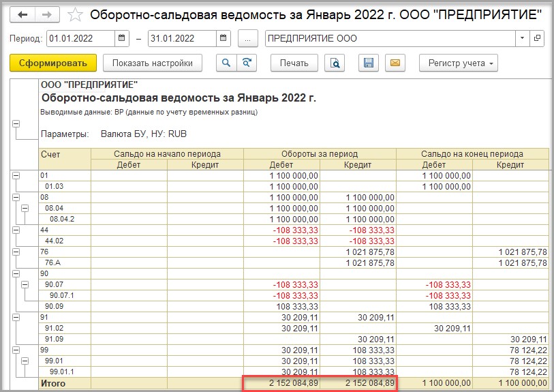Open print preview icon
Screen dimensions: 554x392
pos(335,63)
